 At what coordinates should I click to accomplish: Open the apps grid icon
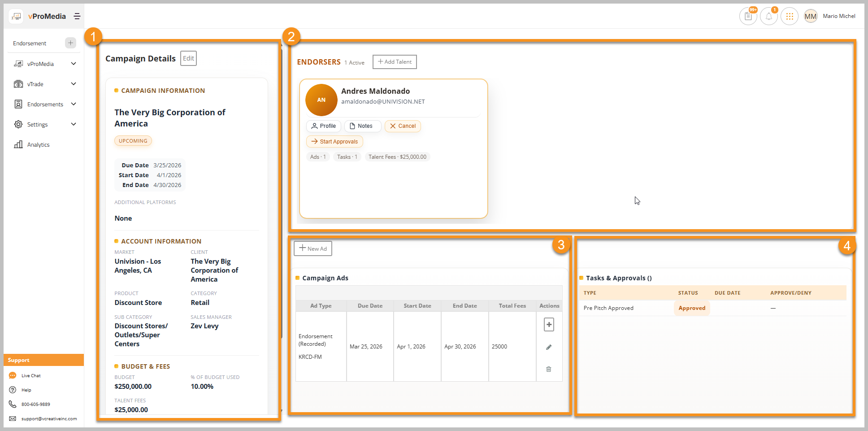pos(790,17)
